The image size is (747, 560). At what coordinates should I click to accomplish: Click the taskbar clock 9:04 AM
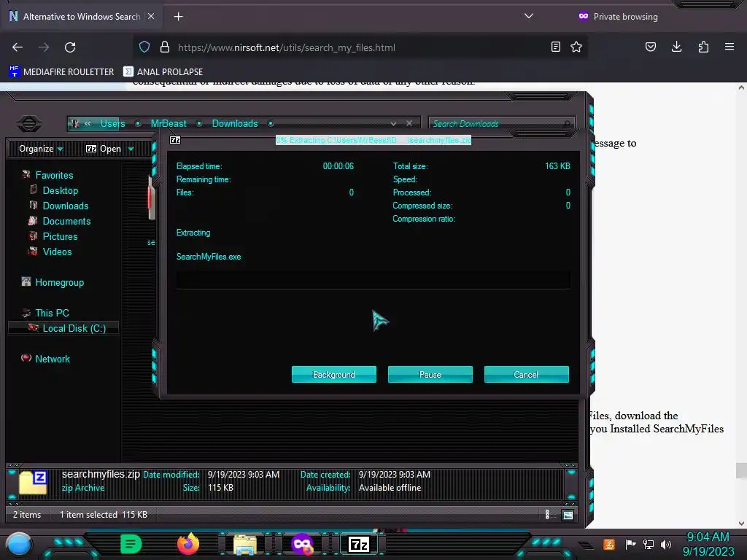point(708,537)
